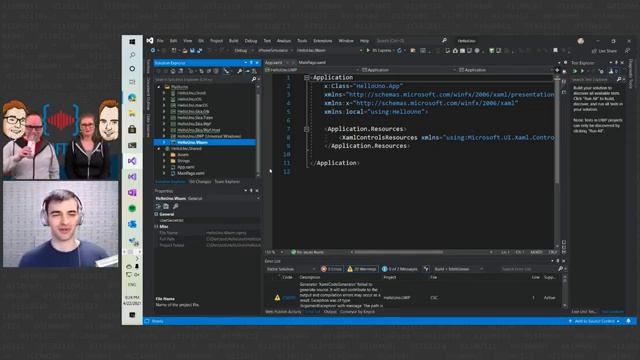This screenshot has height=360, width=640.
Task: Click the search magnifier icon in the title bar
Action: tap(444, 40)
